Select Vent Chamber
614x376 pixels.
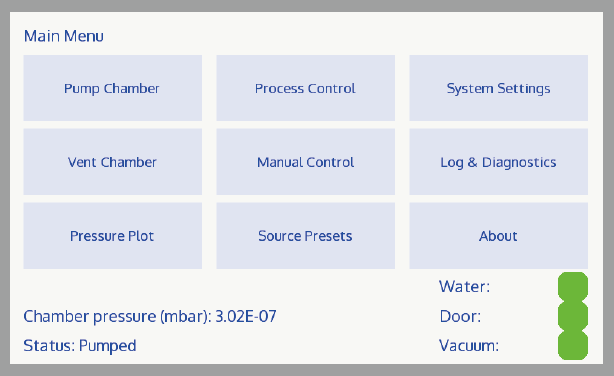pos(113,162)
